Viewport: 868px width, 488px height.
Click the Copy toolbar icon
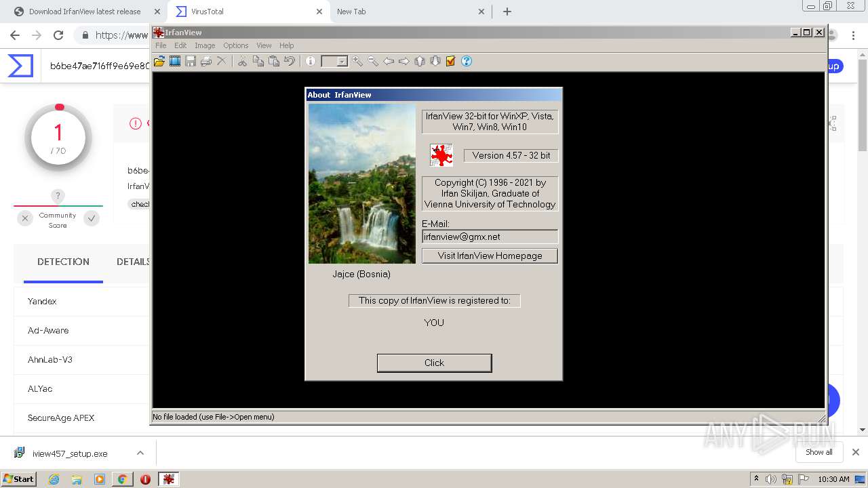(258, 61)
